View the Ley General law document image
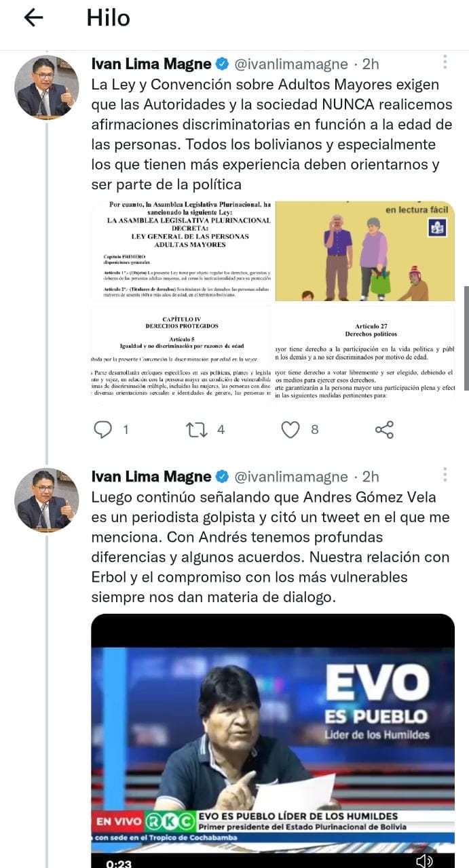Image resolution: width=469 pixels, height=868 pixels. 181,251
